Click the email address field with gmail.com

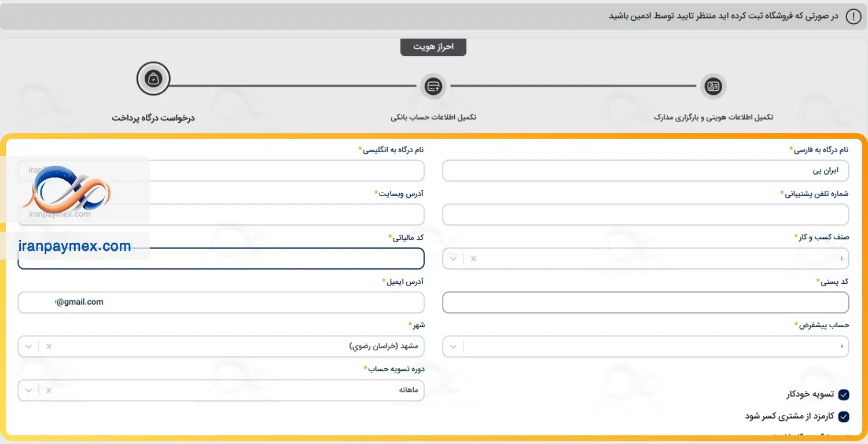[221, 302]
